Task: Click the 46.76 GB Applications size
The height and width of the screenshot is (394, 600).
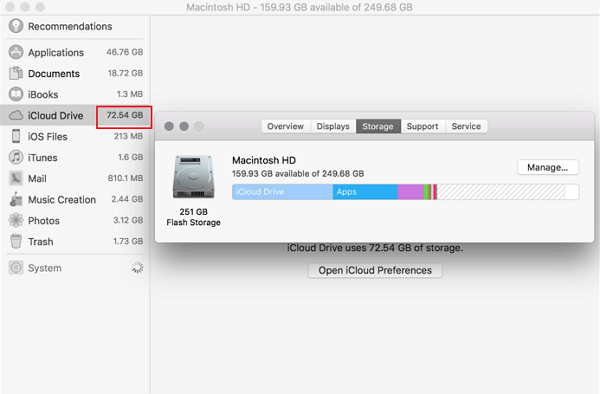Action: [124, 52]
